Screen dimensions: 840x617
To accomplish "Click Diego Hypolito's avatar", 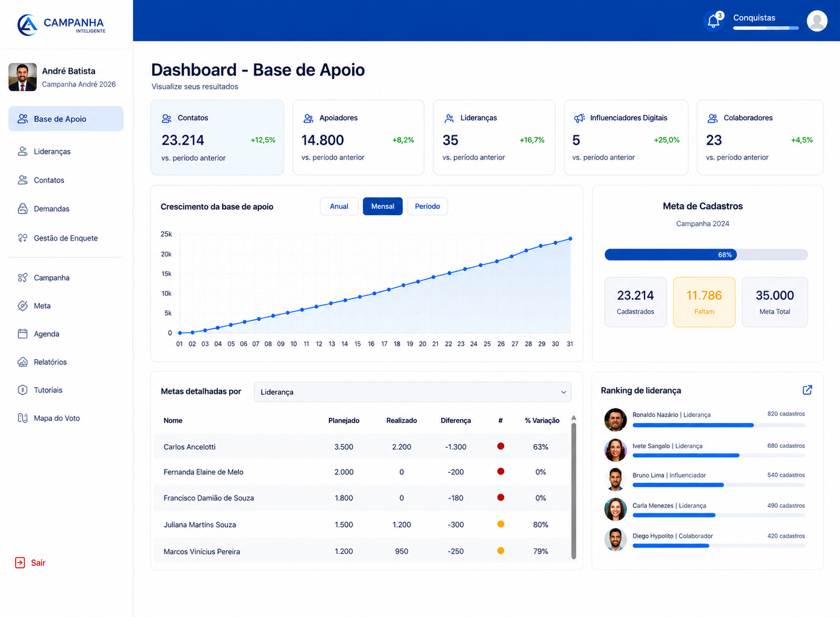I will coord(616,539).
